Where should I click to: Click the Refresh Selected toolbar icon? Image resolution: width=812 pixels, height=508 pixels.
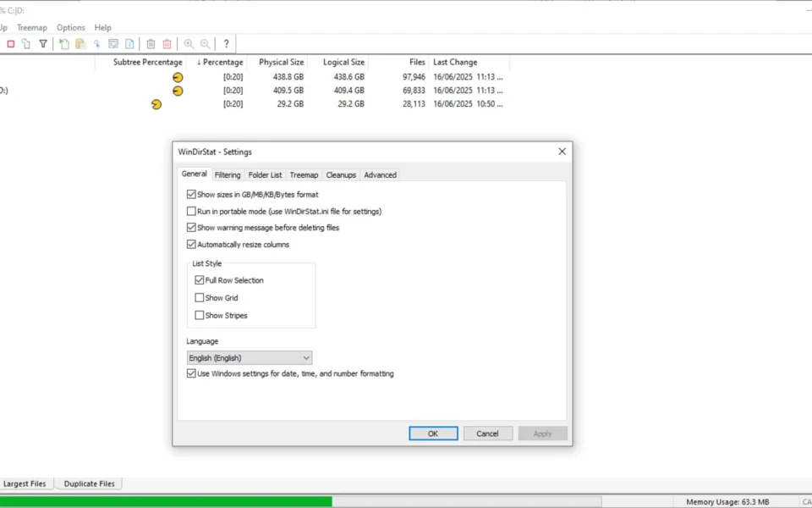pyautogui.click(x=26, y=44)
